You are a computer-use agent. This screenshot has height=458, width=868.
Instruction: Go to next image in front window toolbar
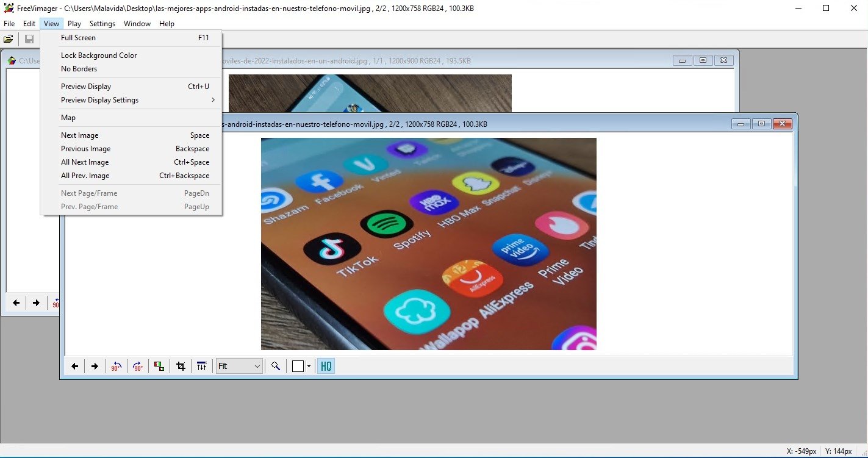95,366
